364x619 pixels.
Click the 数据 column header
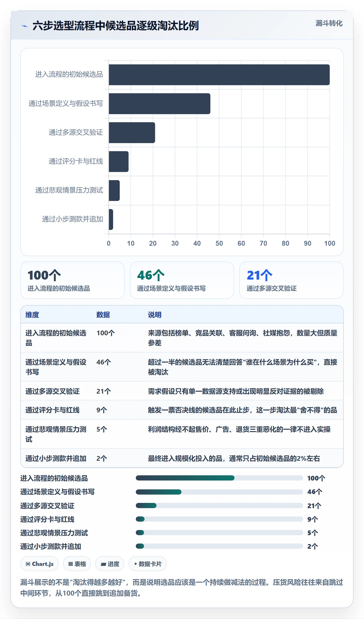[x=103, y=315]
